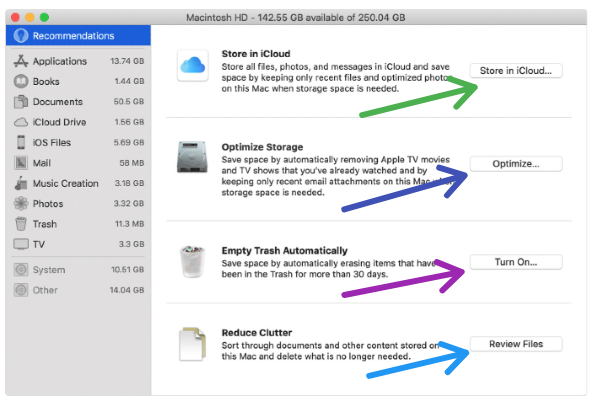The width and height of the screenshot is (600, 396).
Task: Click the green zoom window button
Action: click(44, 17)
